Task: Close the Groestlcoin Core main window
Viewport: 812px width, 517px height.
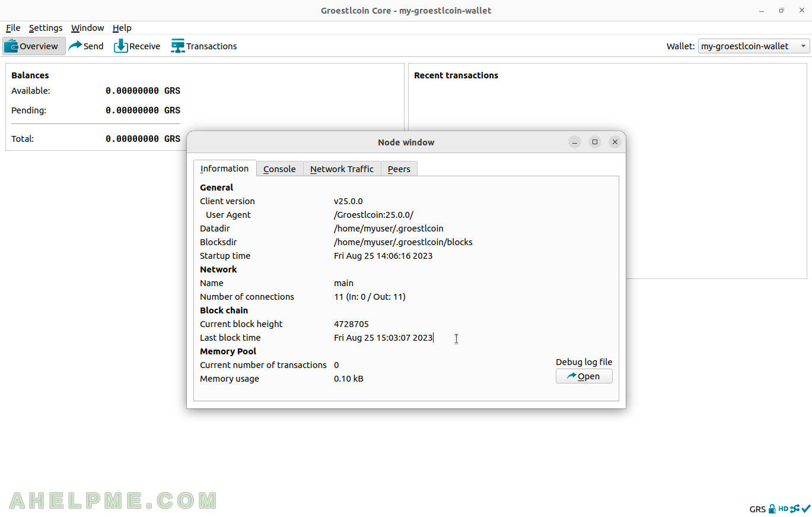Action: 801,10
